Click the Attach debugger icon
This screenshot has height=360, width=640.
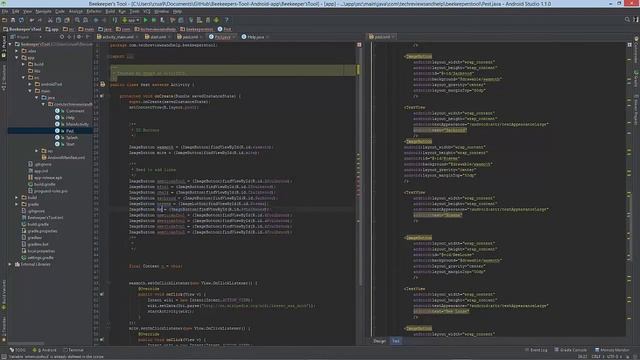pos(162,20)
